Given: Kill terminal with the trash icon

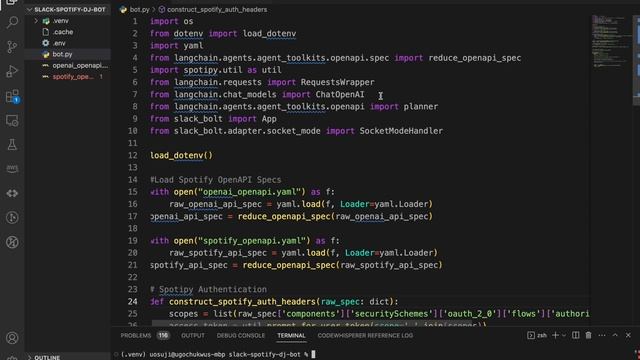Looking at the screenshot, I should [588, 335].
